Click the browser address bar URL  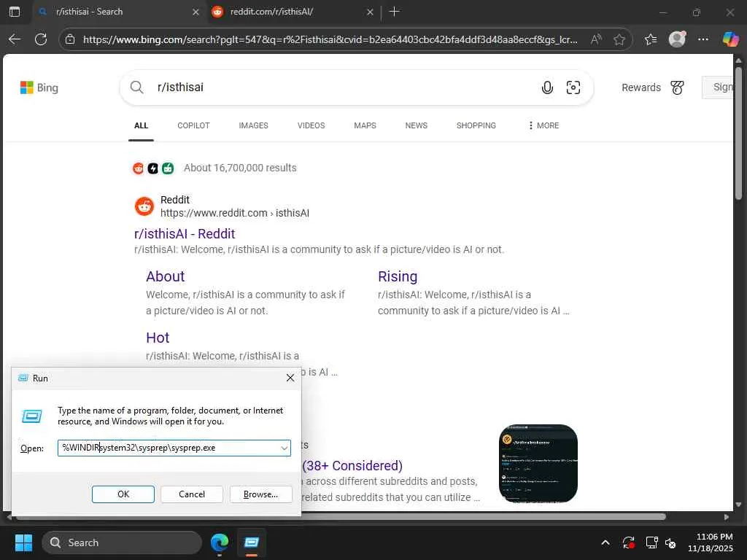[330, 39]
